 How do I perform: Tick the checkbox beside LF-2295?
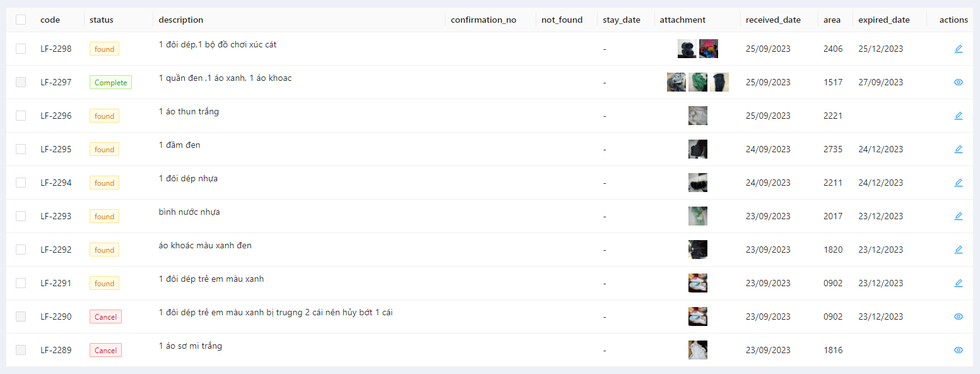[x=21, y=149]
